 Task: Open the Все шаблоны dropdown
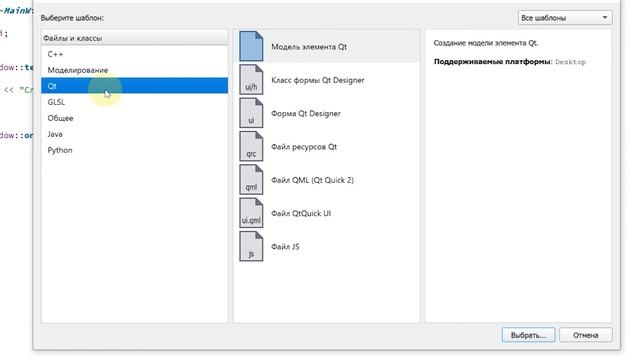[565, 18]
